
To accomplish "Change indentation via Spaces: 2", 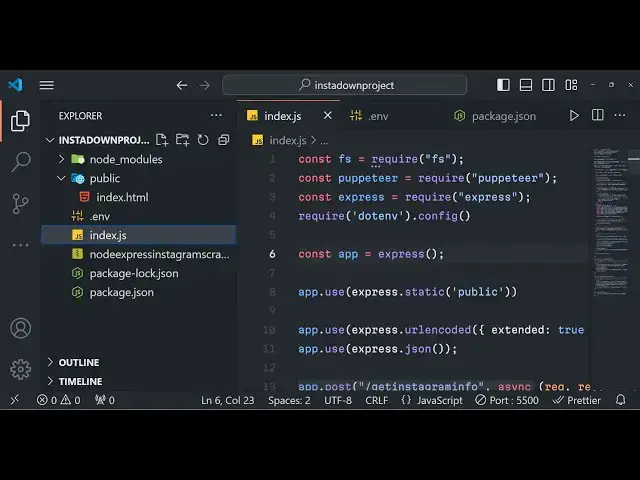I will (x=289, y=400).
